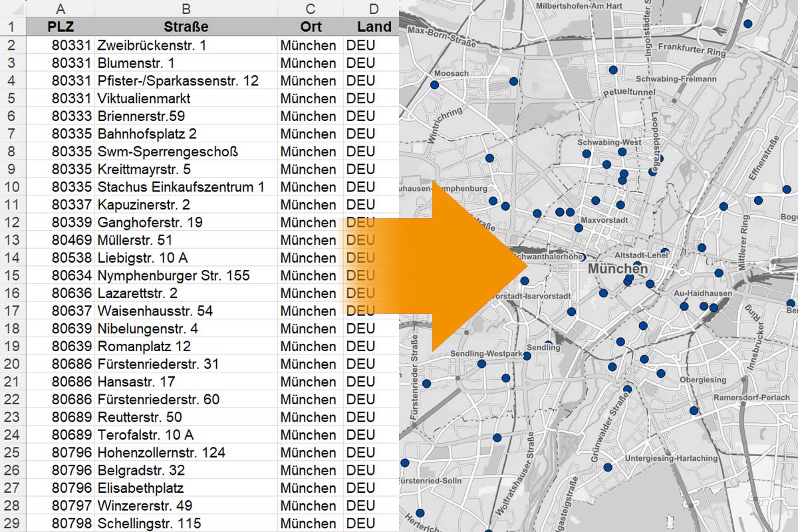Select the Zweibrückenstr. 1 cell
Viewport: 798px width, 532px height.
point(186,45)
